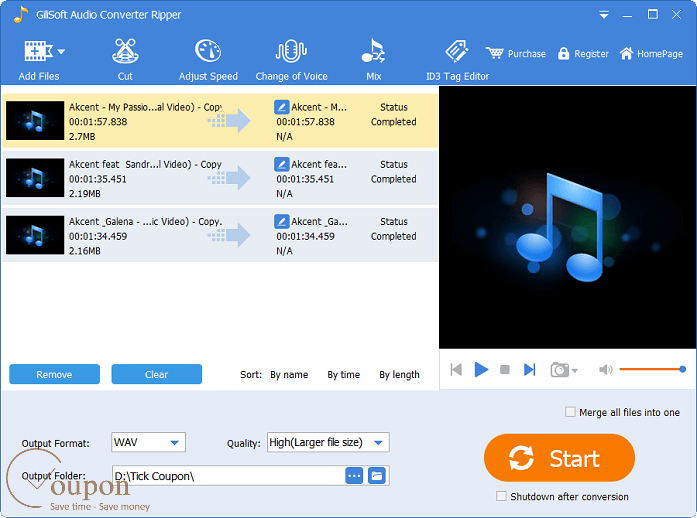This screenshot has height=518, width=697.
Task: Click the 2.19MB file size
Action: (x=84, y=194)
